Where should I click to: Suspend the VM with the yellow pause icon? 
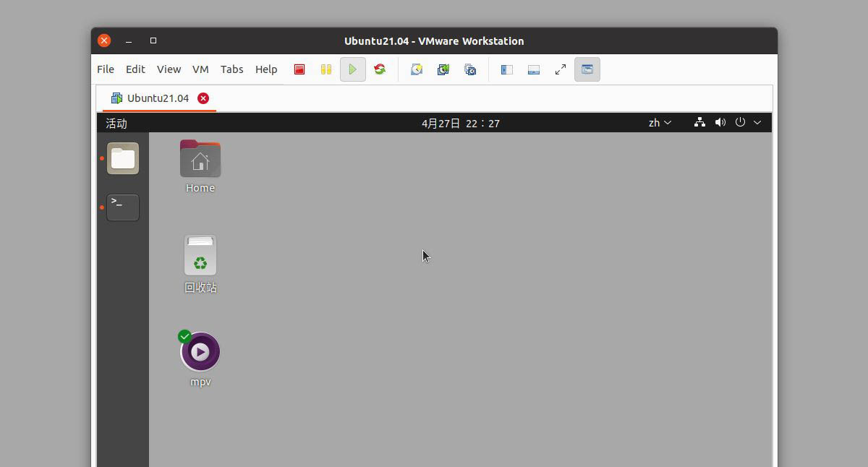(326, 69)
